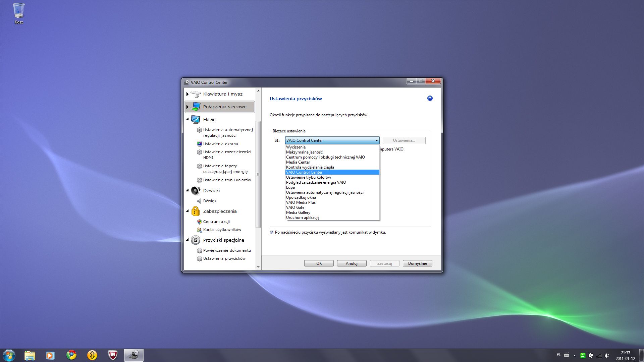Open Ustawienie trybu kolorów in the sidebar

[227, 180]
